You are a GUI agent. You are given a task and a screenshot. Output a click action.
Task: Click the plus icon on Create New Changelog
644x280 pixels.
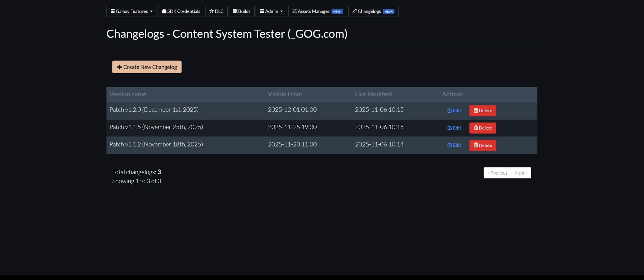[119, 67]
